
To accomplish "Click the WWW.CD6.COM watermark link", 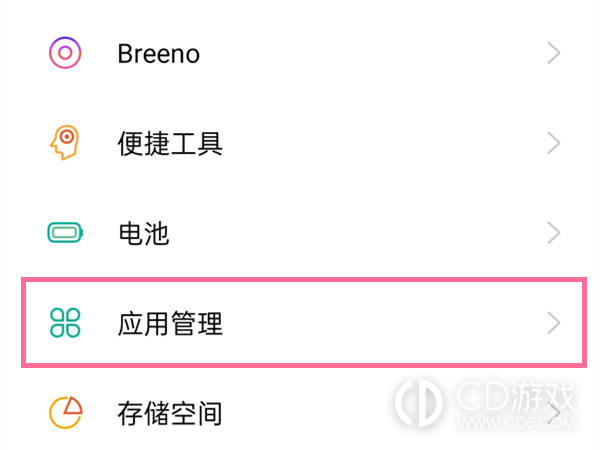I will [x=517, y=422].
